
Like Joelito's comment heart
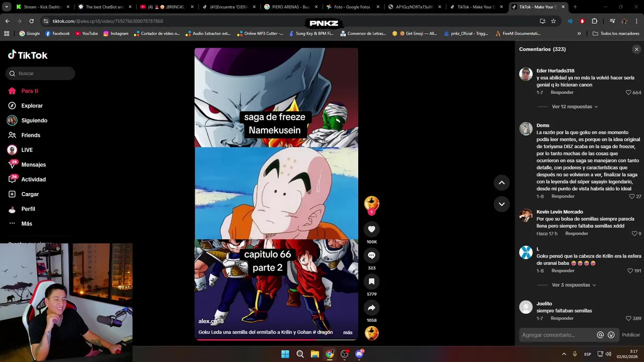click(628, 319)
